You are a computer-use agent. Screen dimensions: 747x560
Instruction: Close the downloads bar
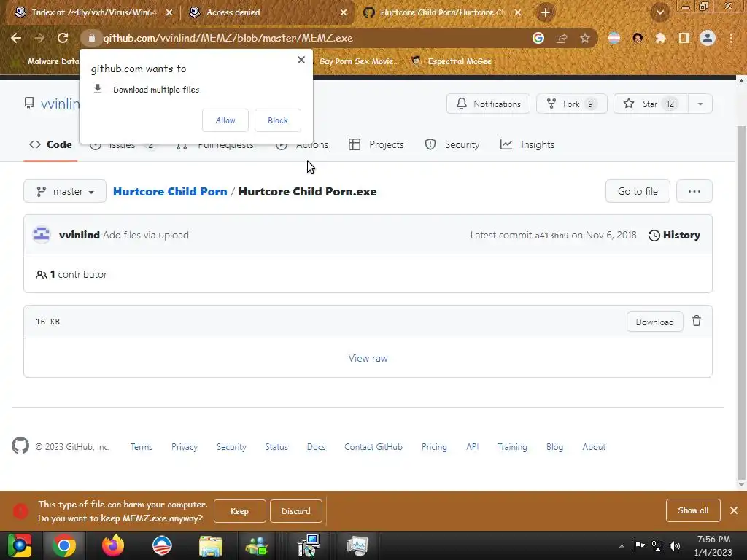tap(734, 510)
